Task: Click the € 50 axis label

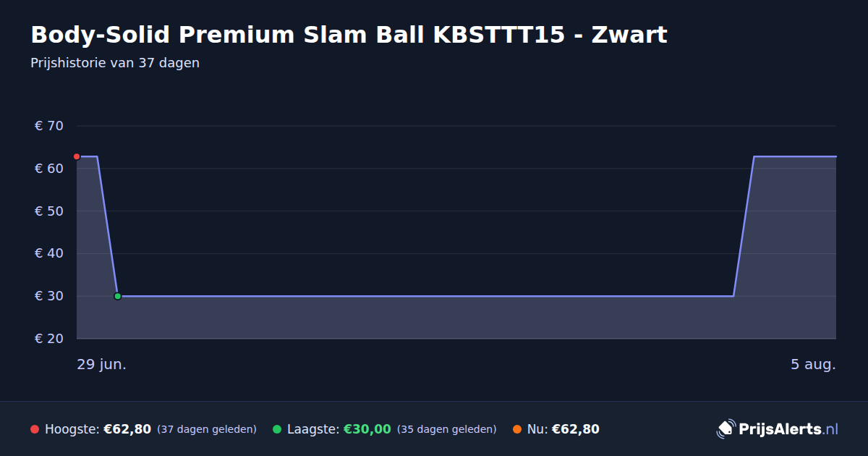Action: [x=49, y=211]
